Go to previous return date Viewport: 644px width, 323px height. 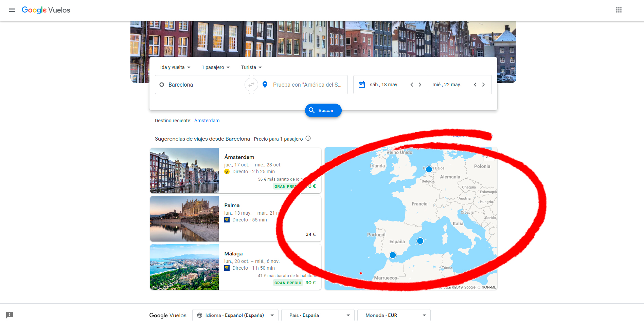[475, 85]
